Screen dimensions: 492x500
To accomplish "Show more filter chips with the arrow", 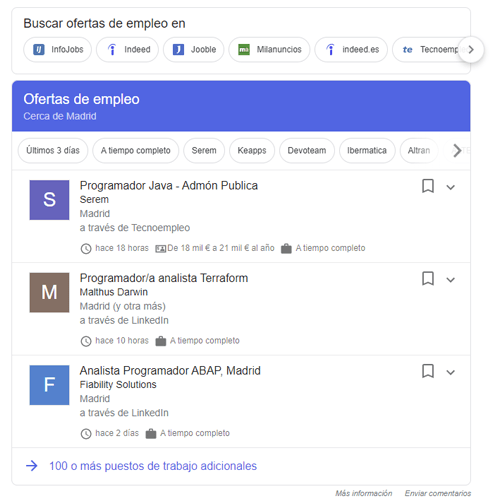I will [x=457, y=151].
